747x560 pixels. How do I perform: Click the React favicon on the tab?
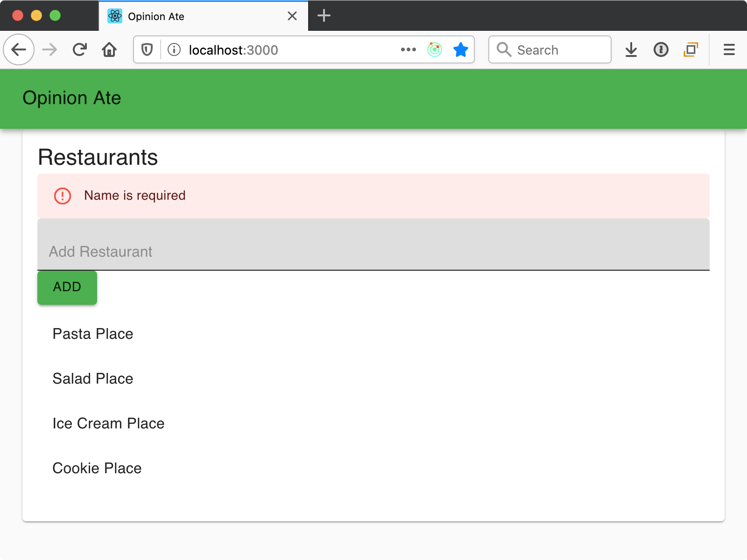coord(115,16)
